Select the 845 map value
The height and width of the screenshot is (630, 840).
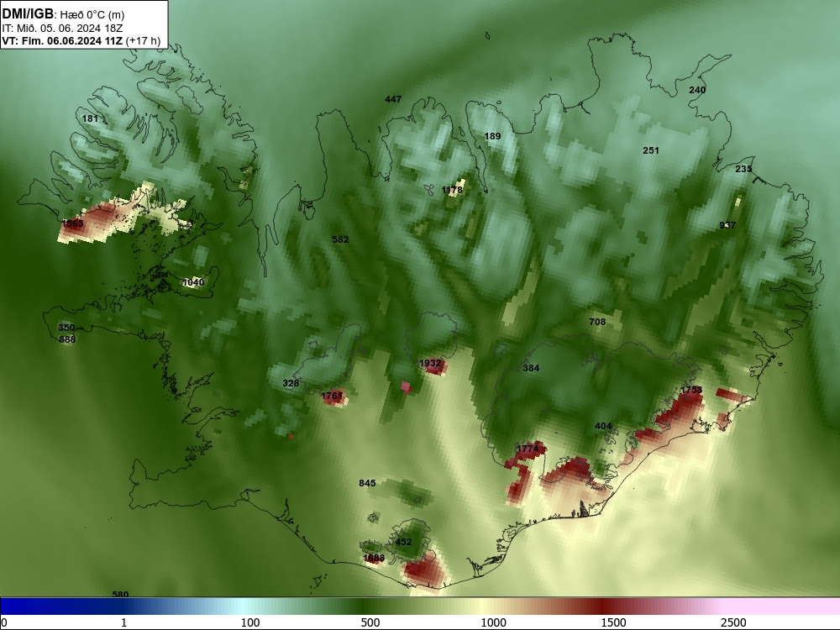tap(368, 483)
